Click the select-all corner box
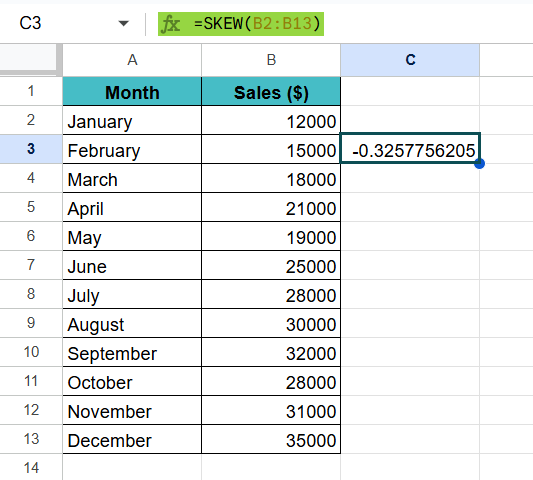The image size is (533, 480). [x=29, y=59]
